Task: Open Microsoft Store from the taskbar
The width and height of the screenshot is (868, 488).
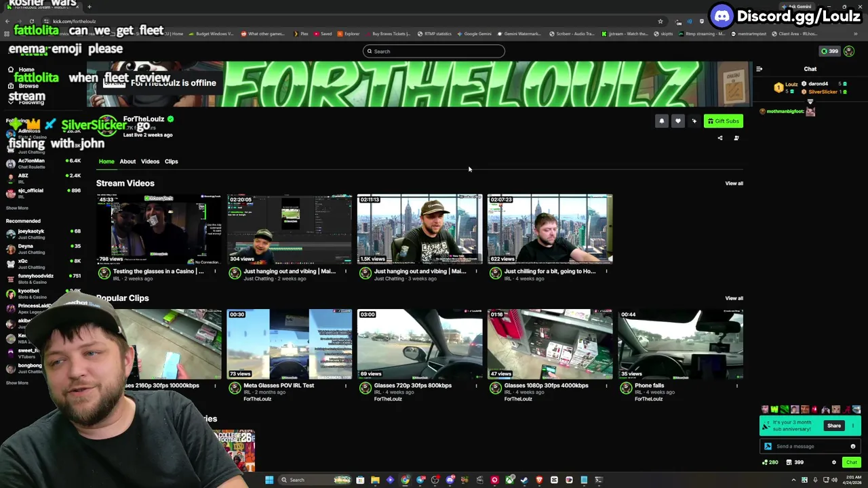Action: click(360, 480)
